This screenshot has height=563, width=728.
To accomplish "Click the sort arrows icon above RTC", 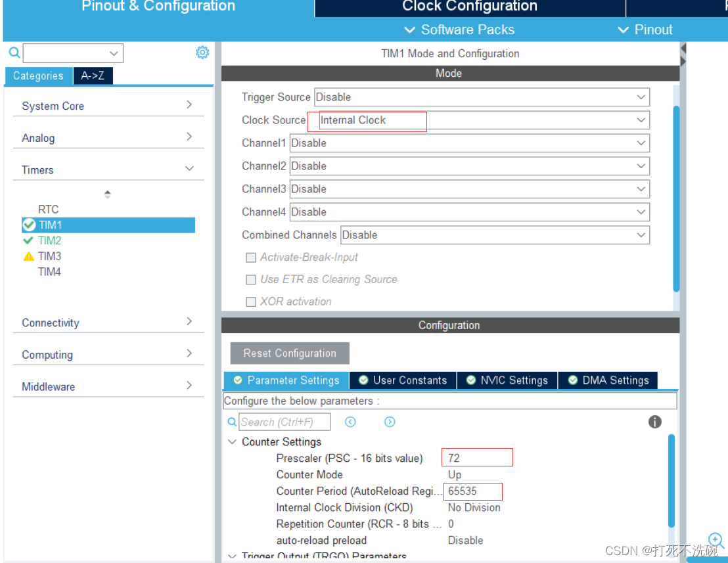I will point(107,194).
